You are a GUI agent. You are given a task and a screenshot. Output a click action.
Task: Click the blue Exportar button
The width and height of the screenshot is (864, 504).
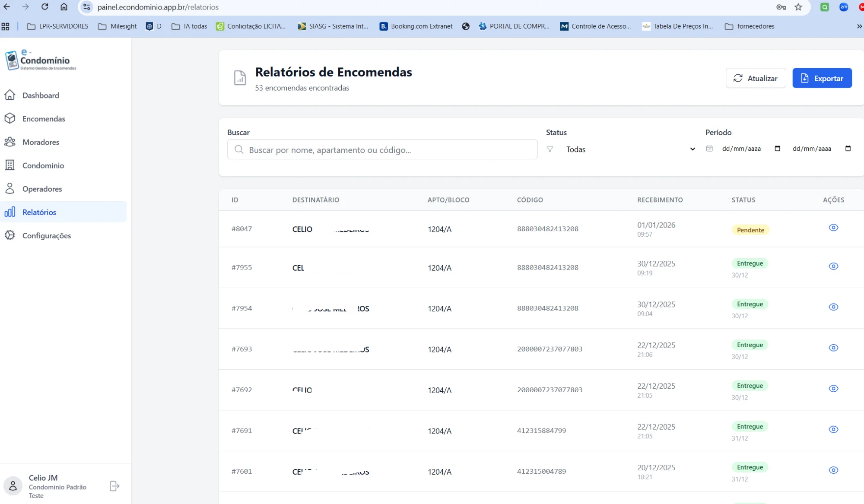pos(822,78)
